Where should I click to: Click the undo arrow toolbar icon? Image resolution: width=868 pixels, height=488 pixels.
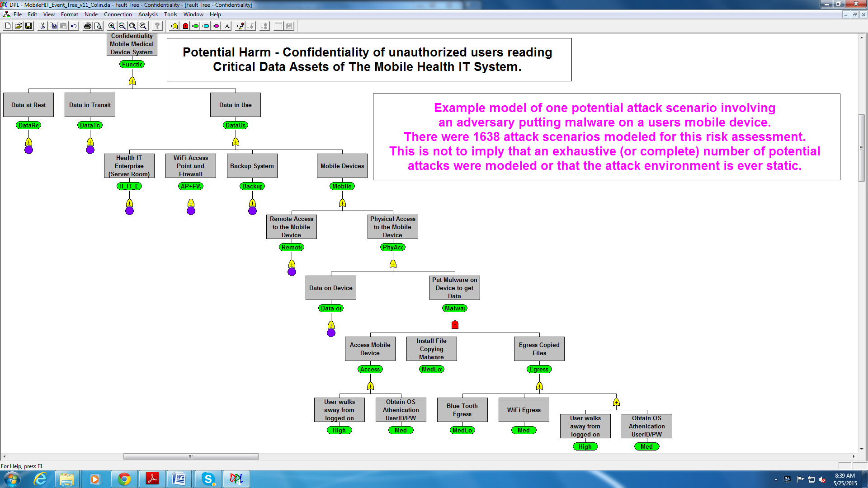74,26
